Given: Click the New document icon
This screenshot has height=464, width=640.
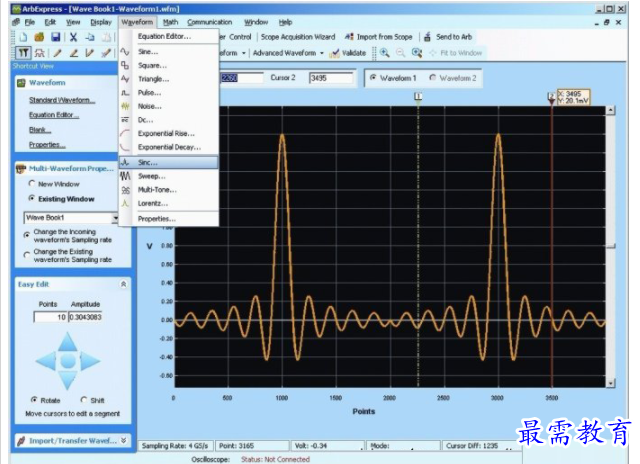Looking at the screenshot, I should (23, 37).
